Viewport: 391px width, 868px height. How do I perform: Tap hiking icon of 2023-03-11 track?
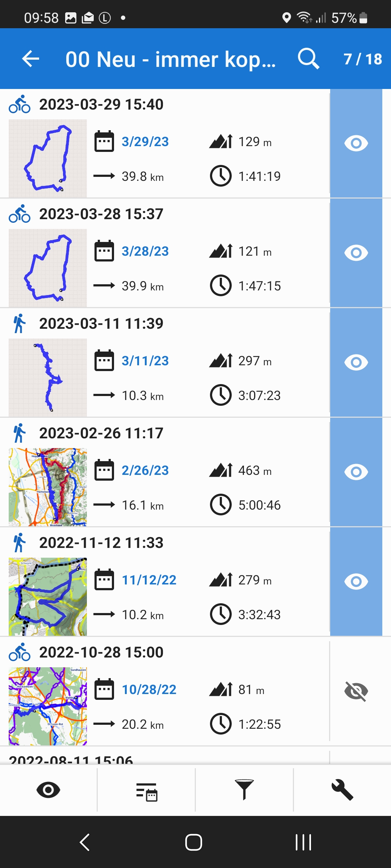pos(20,324)
